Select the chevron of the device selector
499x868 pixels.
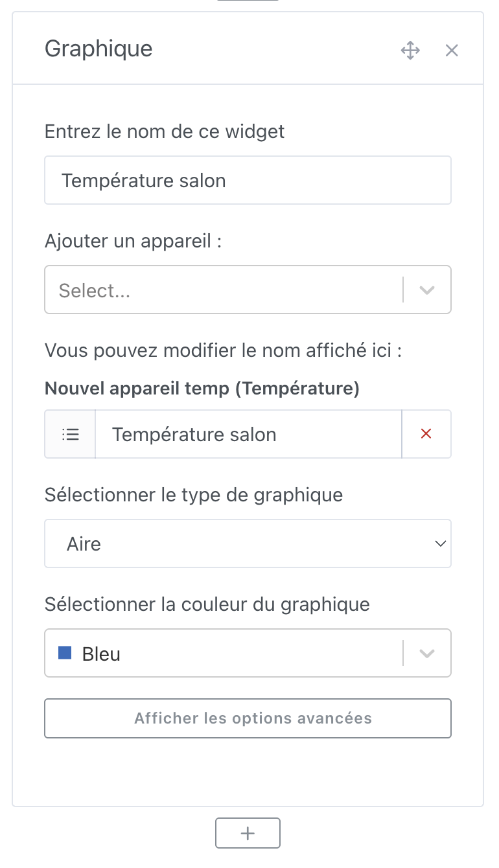coord(426,290)
